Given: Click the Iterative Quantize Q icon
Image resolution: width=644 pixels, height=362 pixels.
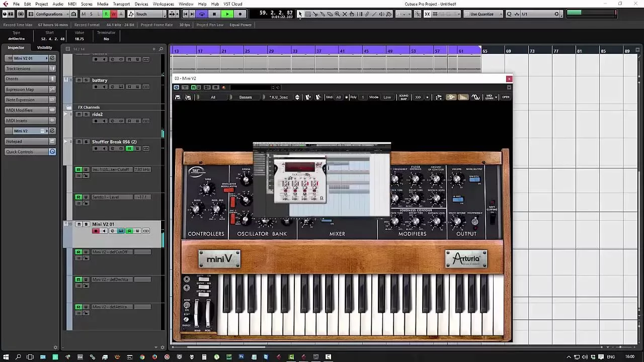Looking at the screenshot, I should point(509,14).
